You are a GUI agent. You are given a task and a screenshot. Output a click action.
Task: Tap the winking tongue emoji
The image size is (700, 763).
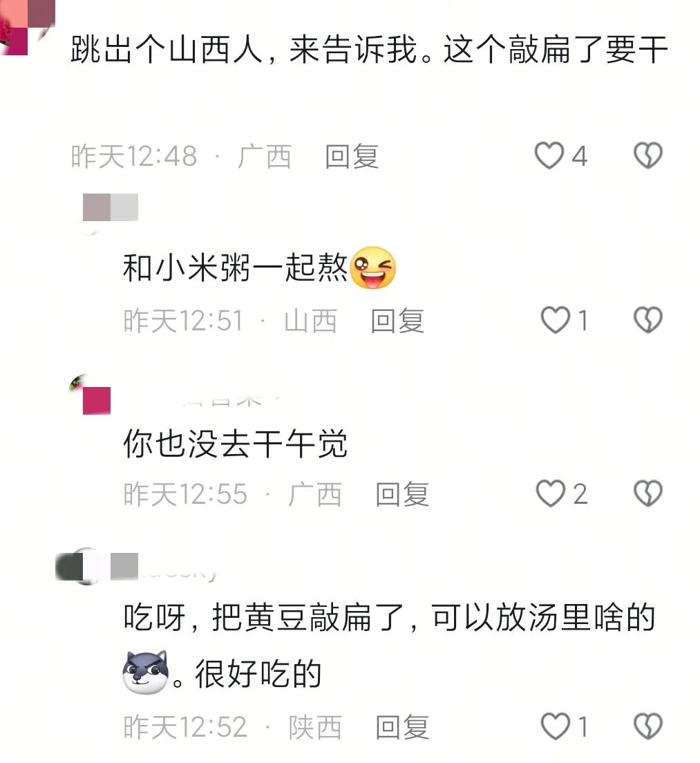[373, 267]
